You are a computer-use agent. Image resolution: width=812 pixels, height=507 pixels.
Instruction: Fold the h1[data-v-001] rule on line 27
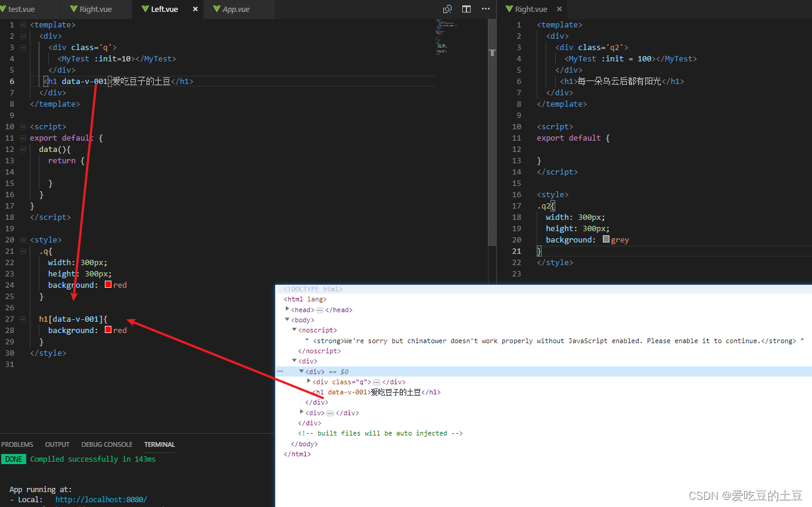(x=23, y=319)
